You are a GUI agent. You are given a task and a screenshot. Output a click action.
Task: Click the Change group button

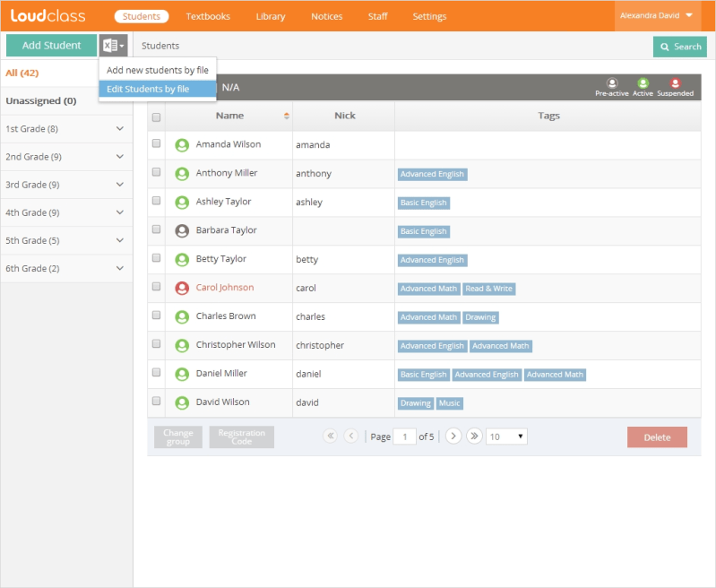pyautogui.click(x=178, y=437)
